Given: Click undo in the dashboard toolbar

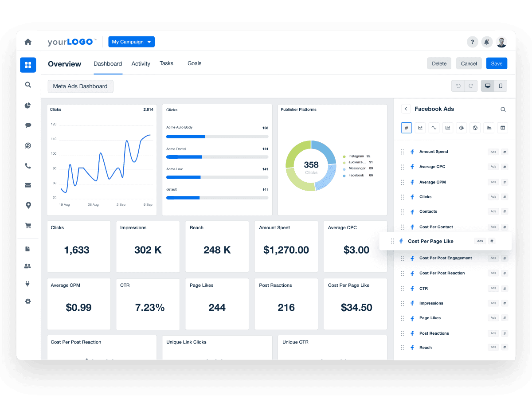Looking at the screenshot, I should [x=458, y=86].
